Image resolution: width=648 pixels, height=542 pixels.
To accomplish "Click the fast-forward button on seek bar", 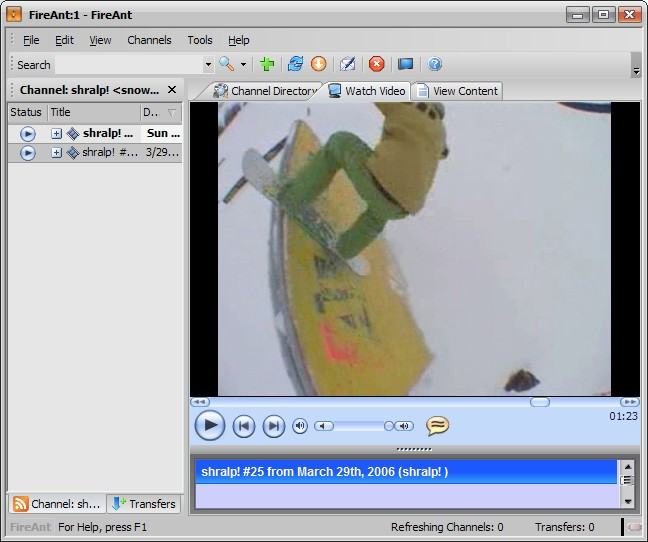I will click(630, 402).
